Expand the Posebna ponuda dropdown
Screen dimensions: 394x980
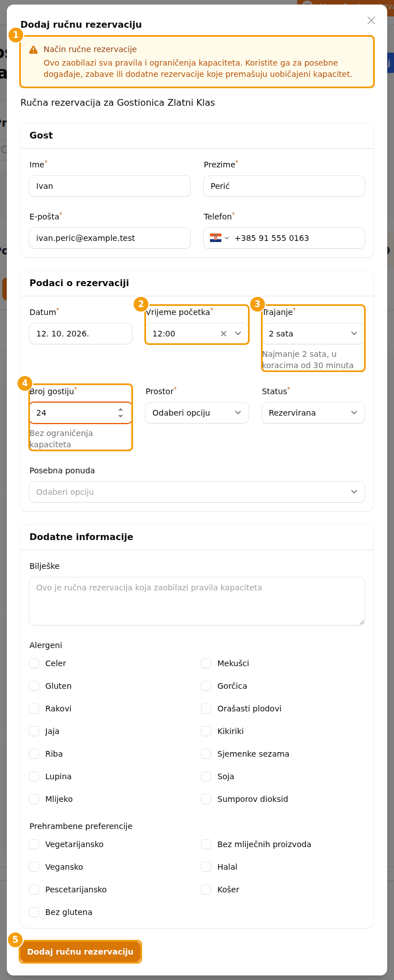[x=197, y=492]
